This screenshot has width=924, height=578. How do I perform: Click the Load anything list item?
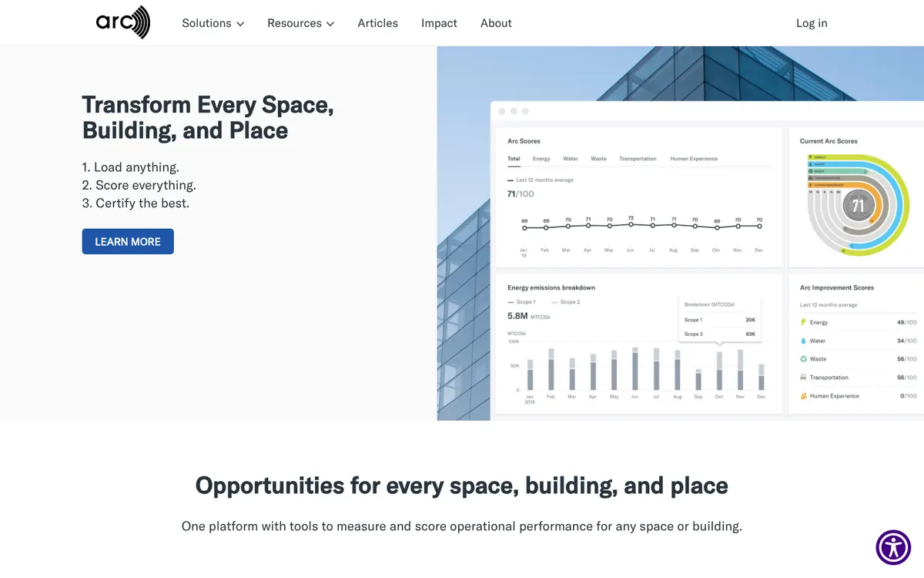click(x=130, y=167)
